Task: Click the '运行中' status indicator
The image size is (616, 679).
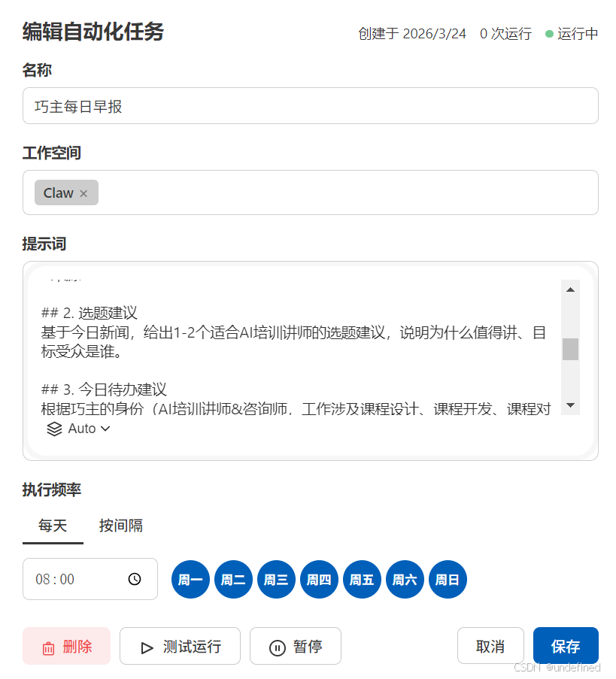Action: coord(572,34)
